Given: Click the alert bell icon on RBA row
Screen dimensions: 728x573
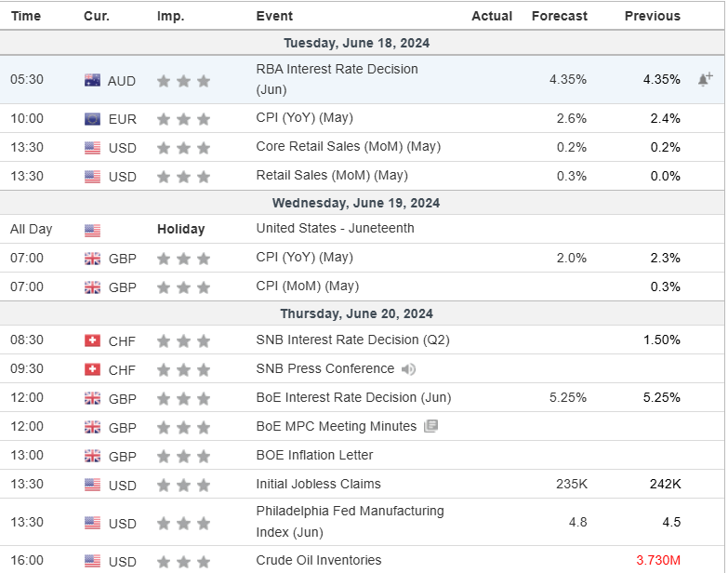Looking at the screenshot, I should 705,80.
